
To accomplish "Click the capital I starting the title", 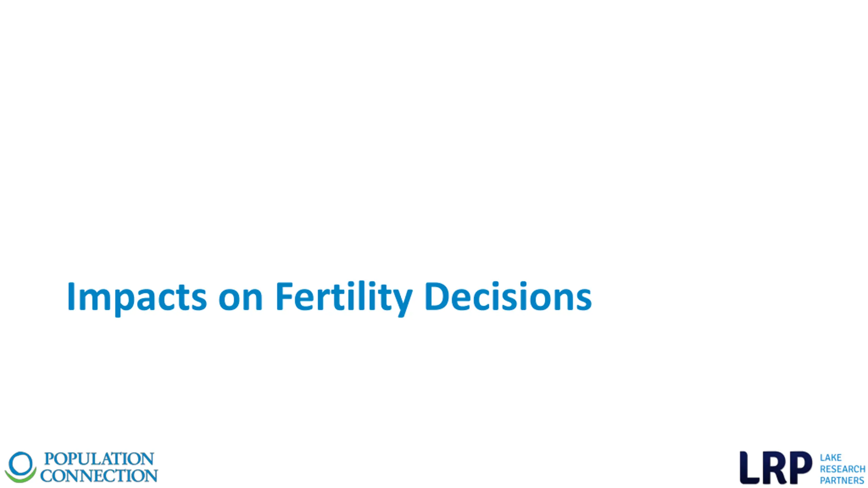I will (71, 296).
